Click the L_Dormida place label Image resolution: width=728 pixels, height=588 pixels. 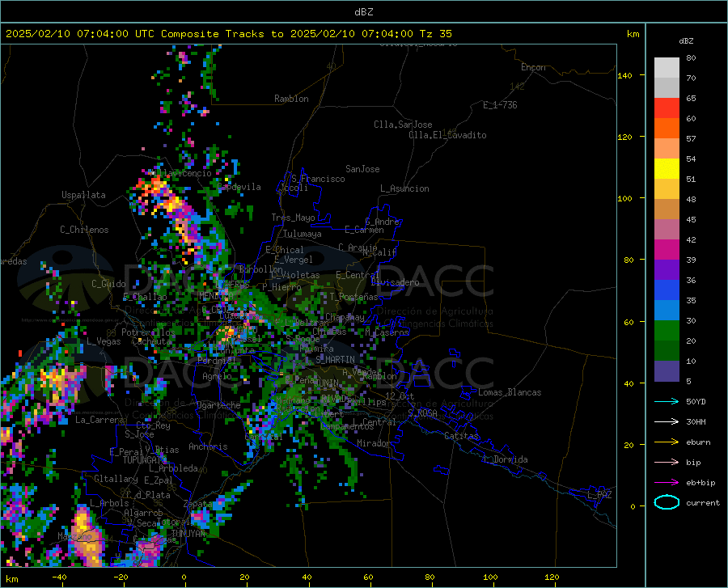[506, 459]
